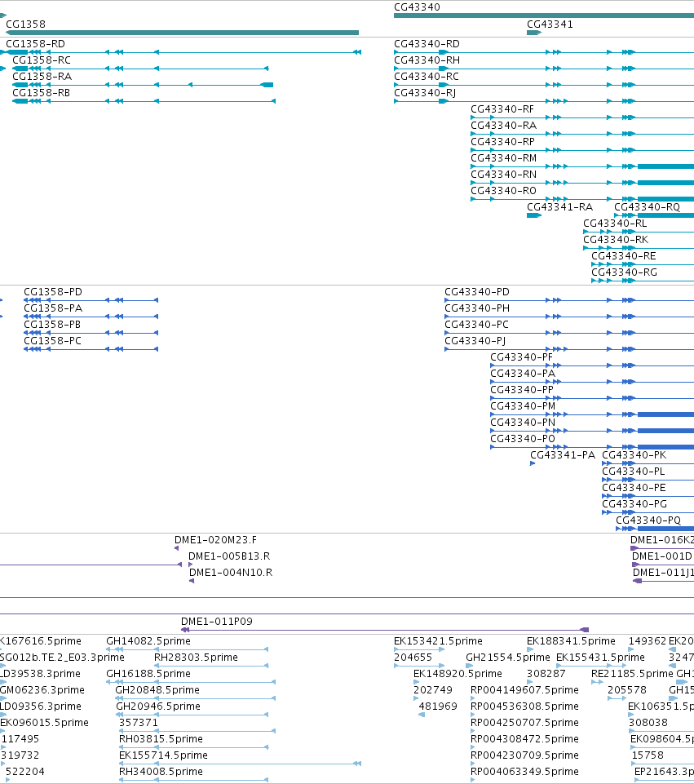Select protein CG43340-PK

click(x=648, y=463)
